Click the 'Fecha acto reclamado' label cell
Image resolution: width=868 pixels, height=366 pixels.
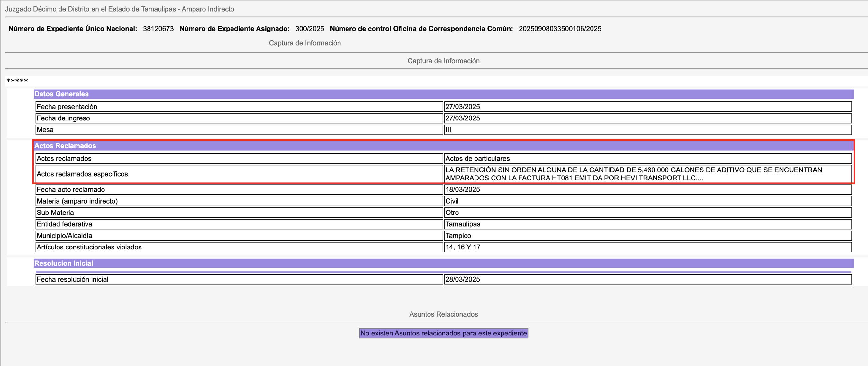pos(239,189)
